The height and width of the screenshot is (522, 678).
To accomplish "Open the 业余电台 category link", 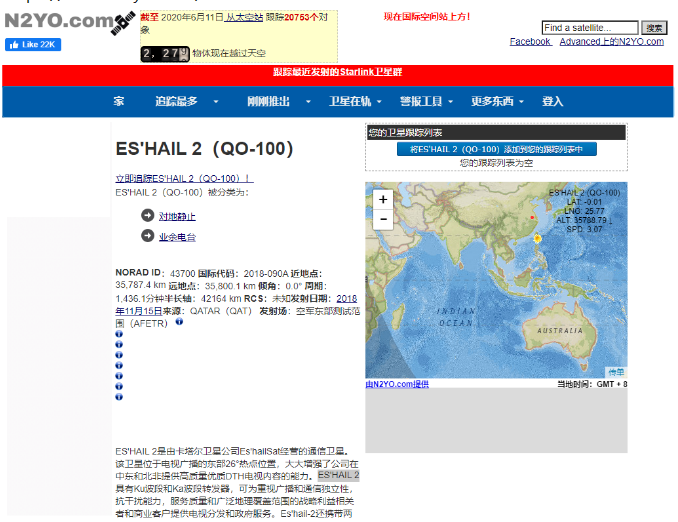I will pos(177,237).
